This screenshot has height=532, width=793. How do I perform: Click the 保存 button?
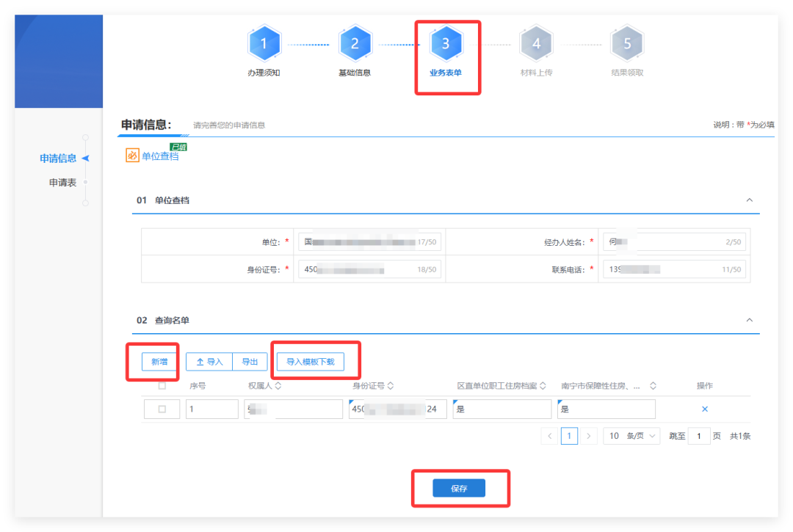click(x=459, y=489)
